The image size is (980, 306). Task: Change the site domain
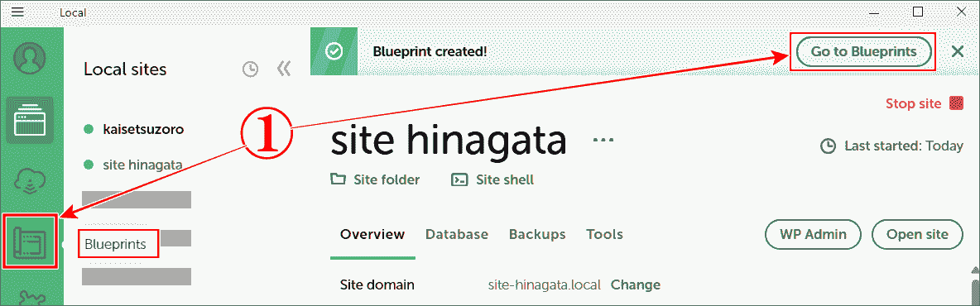pyautogui.click(x=636, y=284)
